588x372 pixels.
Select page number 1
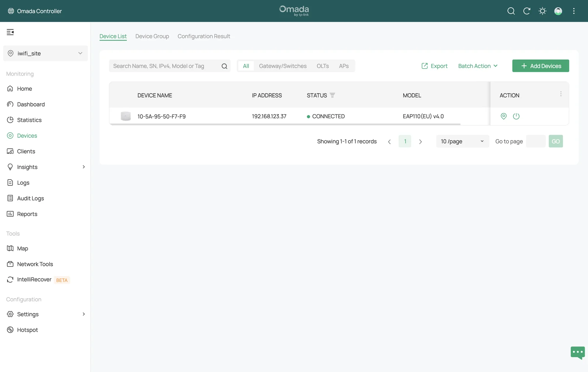(x=405, y=141)
